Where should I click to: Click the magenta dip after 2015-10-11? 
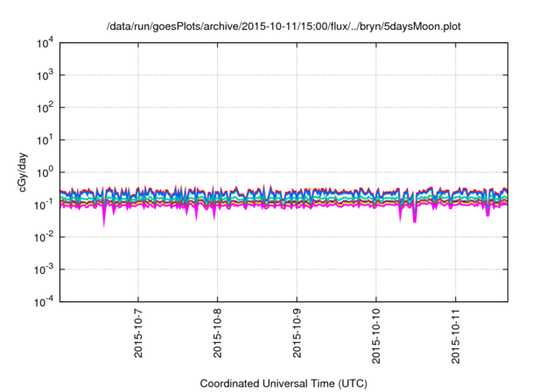pos(487,213)
